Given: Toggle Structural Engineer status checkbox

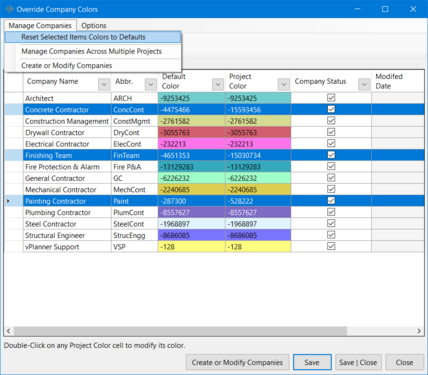Looking at the screenshot, I should pyautogui.click(x=331, y=235).
